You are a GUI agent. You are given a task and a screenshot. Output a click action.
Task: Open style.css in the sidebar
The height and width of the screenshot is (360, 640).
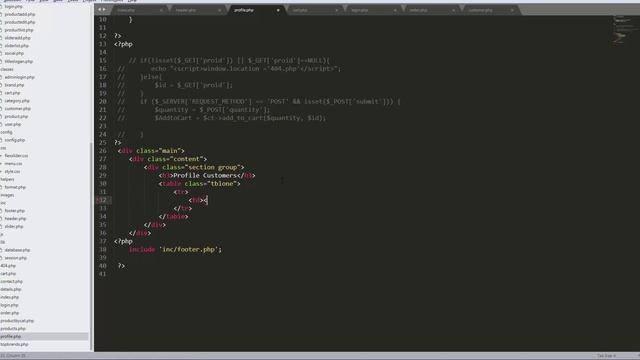[x=12, y=171]
